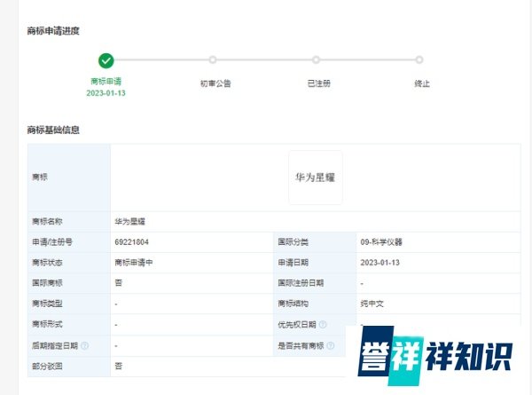Click the 商标状态 row label
Screen dimensions: 532x395
(47, 263)
